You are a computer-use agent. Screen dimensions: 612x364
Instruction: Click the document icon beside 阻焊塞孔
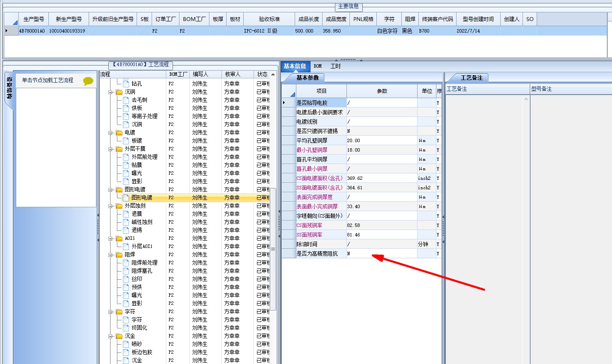(126, 271)
